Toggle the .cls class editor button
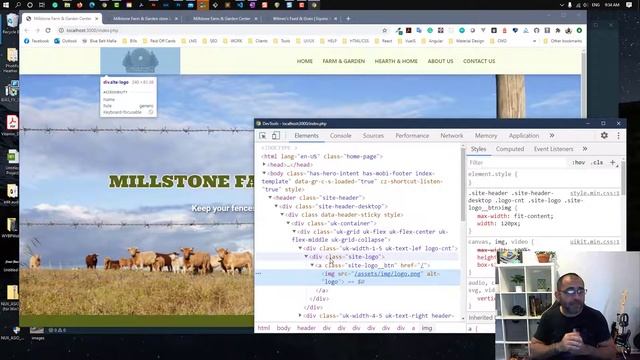640x360 pixels. [598, 162]
